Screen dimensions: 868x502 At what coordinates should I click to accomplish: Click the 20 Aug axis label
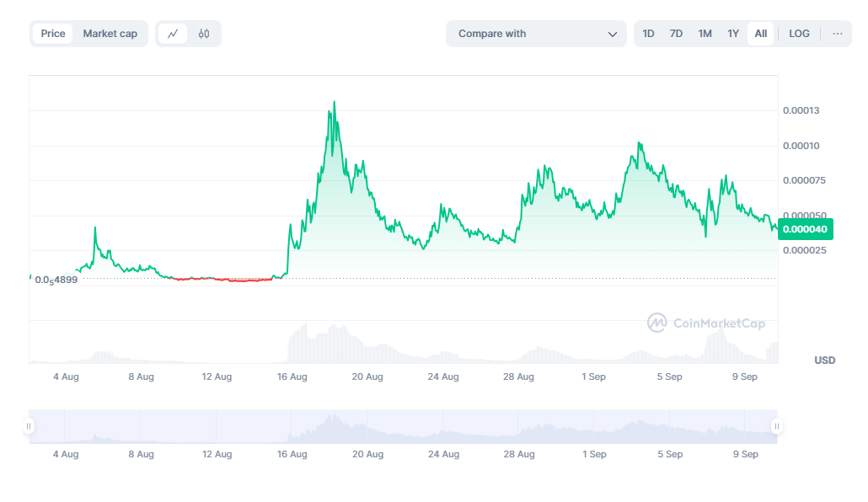[367, 376]
